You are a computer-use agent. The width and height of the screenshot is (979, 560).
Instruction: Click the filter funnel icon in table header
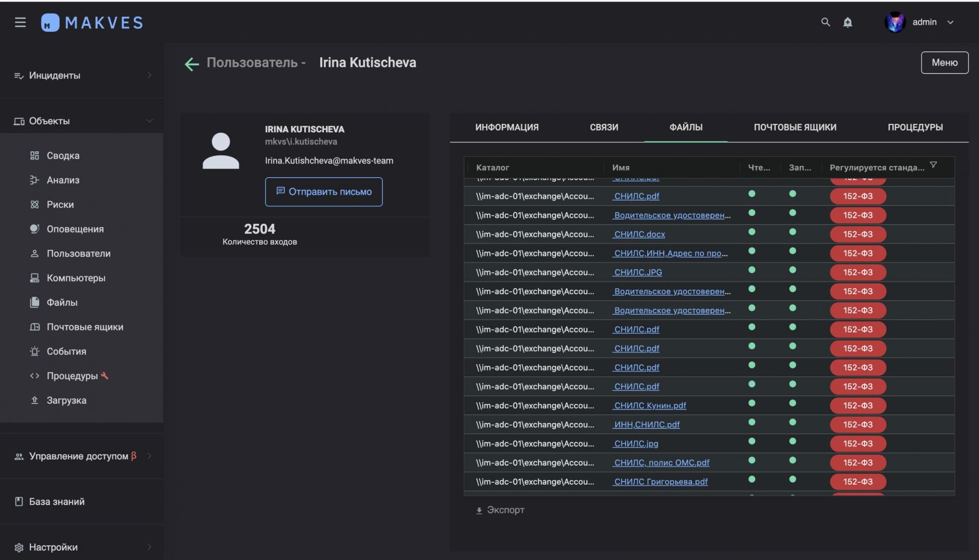click(933, 165)
